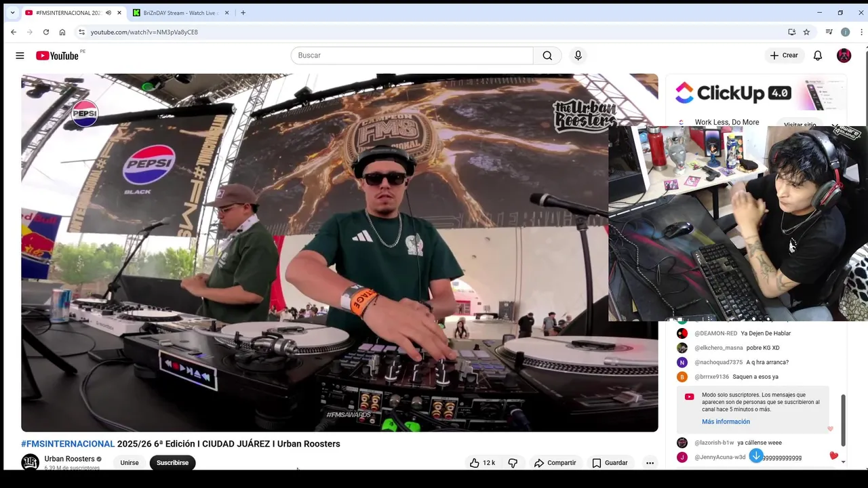The image size is (868, 488).
Task: Click the chat scrollbar thumb
Action: point(843,420)
